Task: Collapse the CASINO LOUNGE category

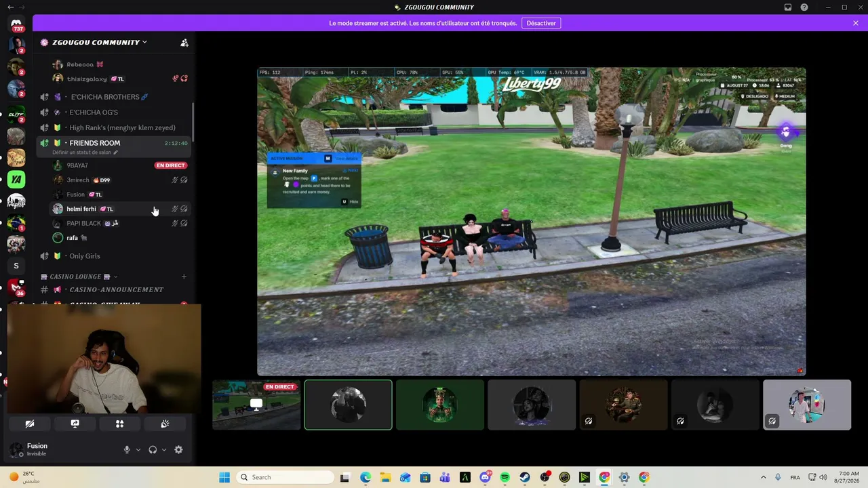Action: coord(79,277)
